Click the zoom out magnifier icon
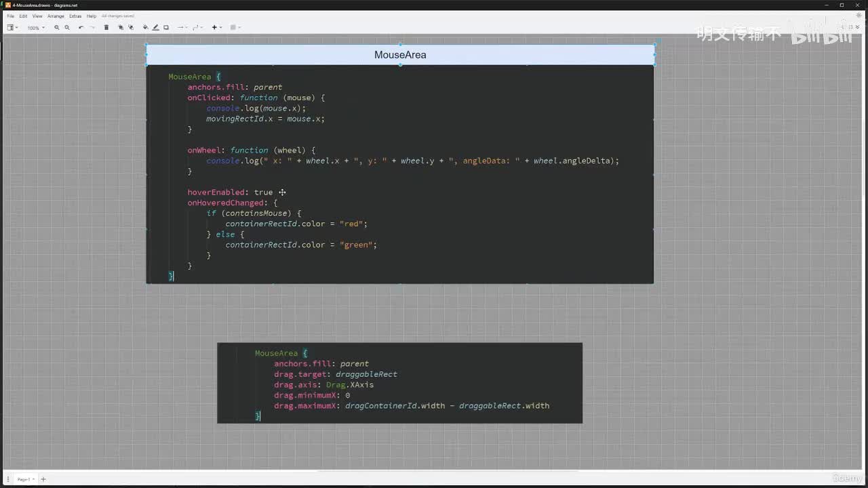Viewport: 868px width, 488px height. click(66, 28)
